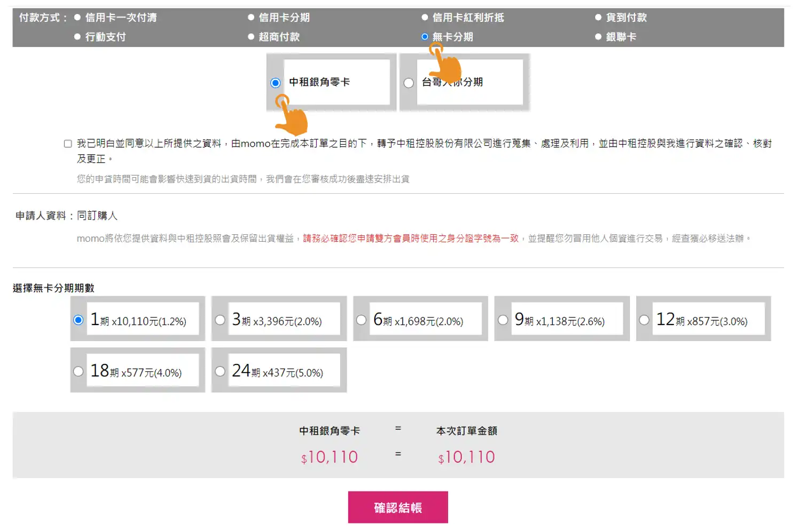Click the red ID number warning text
This screenshot has height=532, width=799.
(x=411, y=239)
